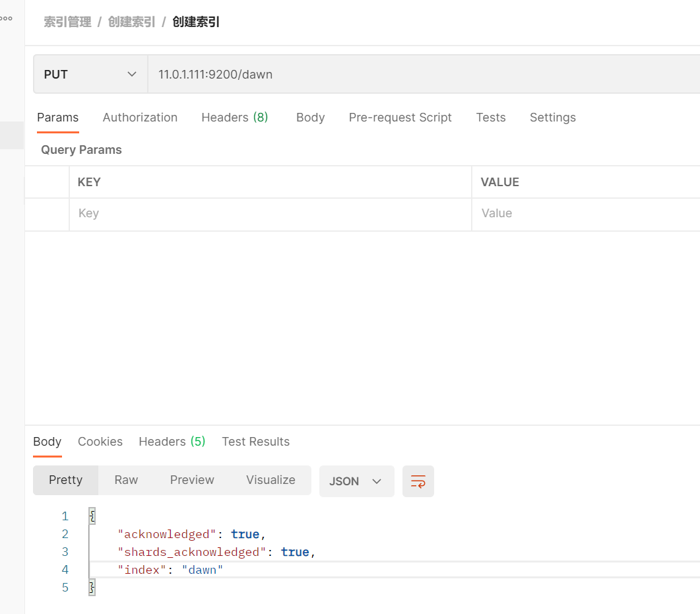This screenshot has width=700, height=614.
Task: Switch to the Params tab
Action: point(57,118)
